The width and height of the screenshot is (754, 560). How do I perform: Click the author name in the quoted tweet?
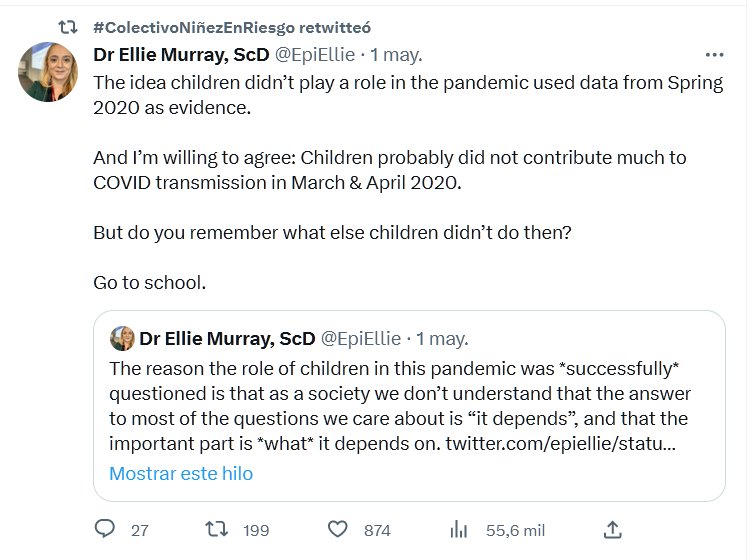pyautogui.click(x=227, y=338)
